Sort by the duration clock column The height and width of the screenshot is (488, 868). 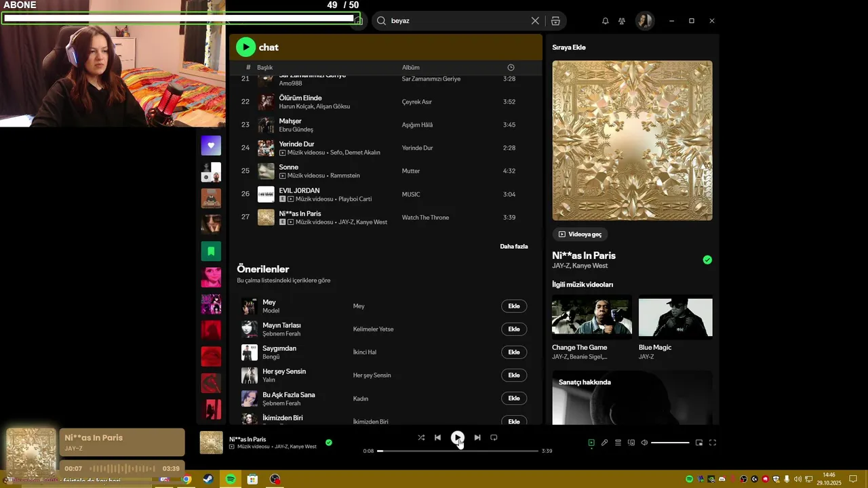click(x=511, y=68)
